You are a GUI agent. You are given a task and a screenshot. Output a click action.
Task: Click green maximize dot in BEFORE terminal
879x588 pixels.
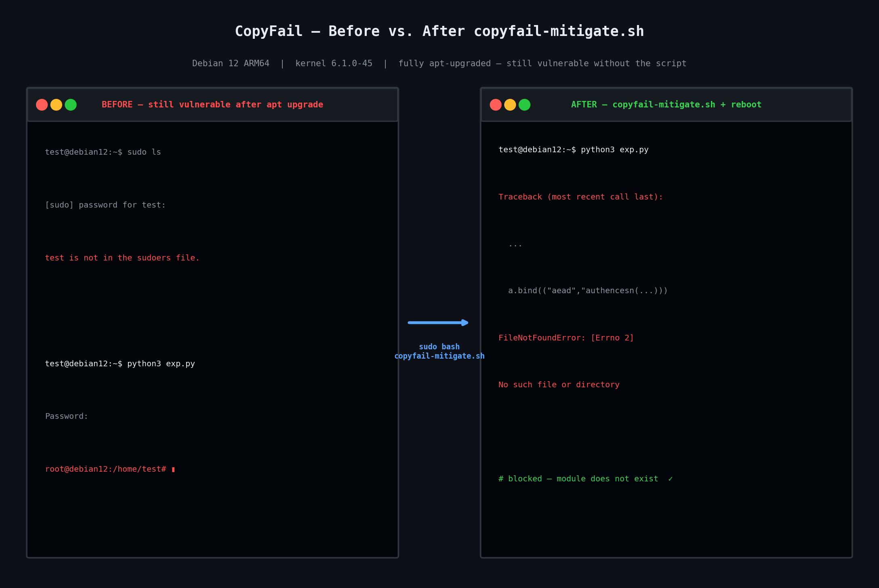[71, 105]
